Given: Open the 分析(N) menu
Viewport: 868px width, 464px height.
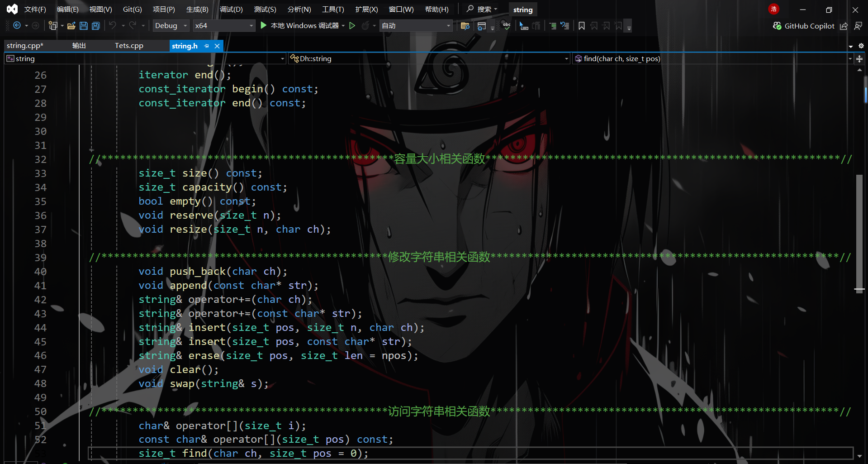Looking at the screenshot, I should tap(299, 10).
